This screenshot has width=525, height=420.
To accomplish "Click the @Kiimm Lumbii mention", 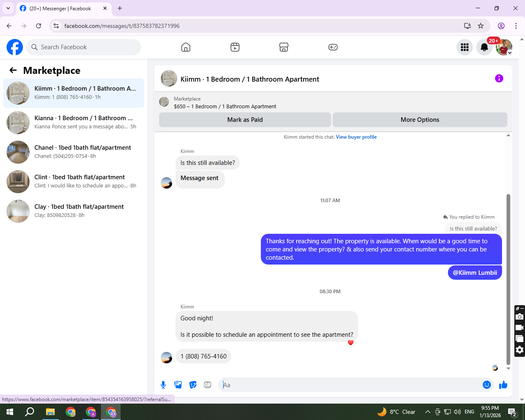I will click(x=475, y=273).
